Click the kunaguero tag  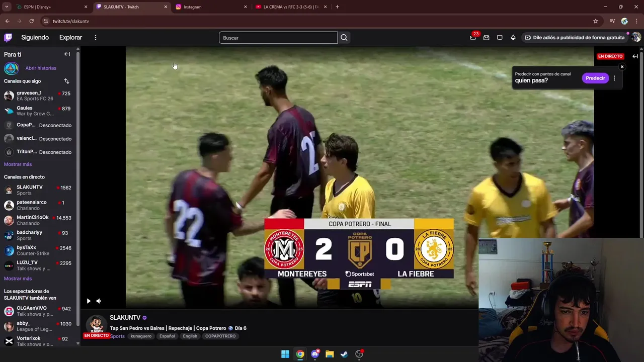coord(141,336)
